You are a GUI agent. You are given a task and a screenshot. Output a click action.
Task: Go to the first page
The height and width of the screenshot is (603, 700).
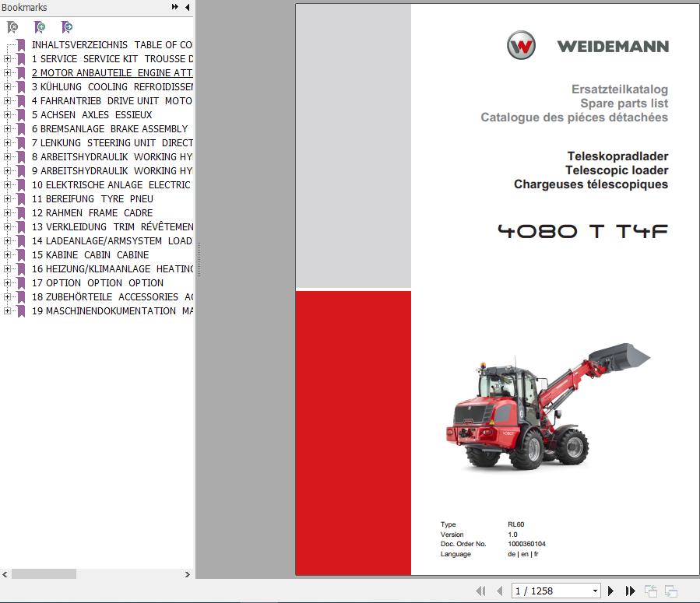pyautogui.click(x=480, y=591)
